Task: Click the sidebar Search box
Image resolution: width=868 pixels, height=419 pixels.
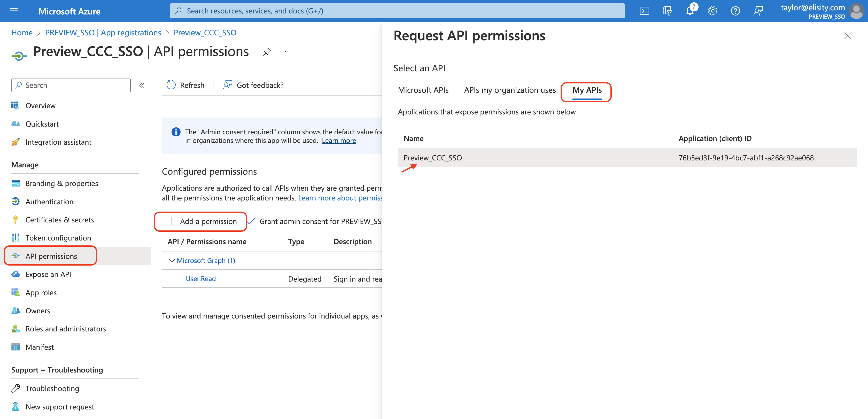Action: pos(71,85)
